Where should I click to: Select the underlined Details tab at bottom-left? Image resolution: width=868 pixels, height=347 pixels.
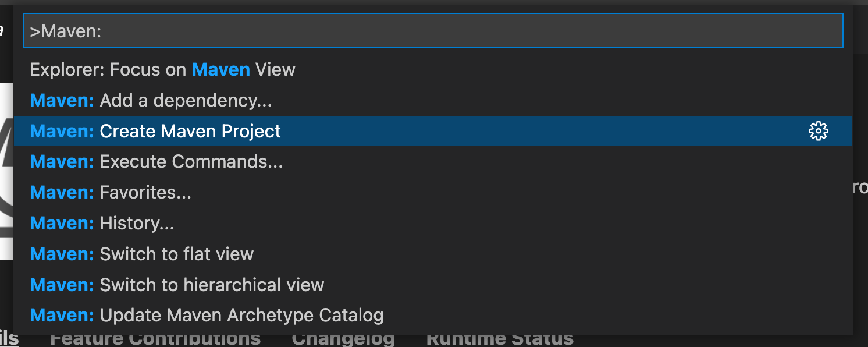coord(9,338)
